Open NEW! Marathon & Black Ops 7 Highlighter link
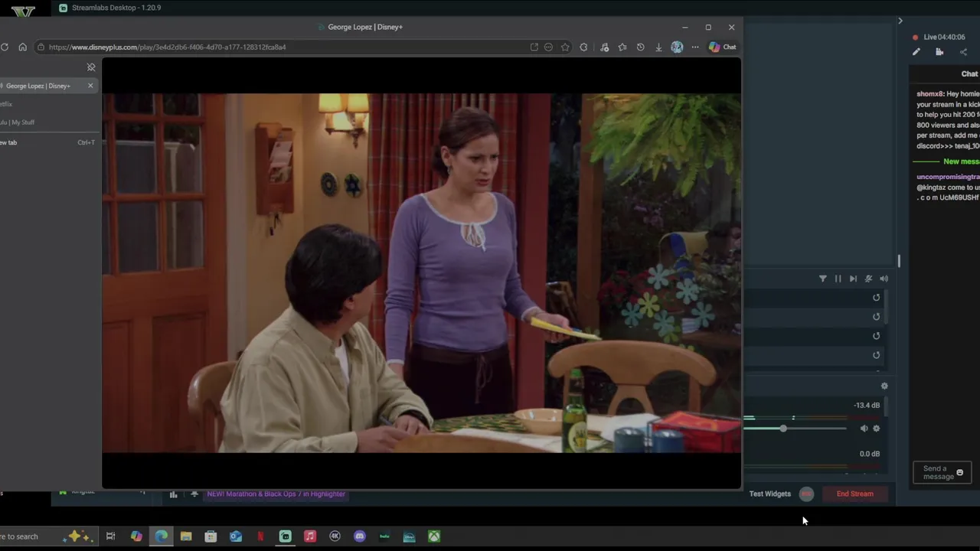This screenshot has height=551, width=980. (276, 494)
